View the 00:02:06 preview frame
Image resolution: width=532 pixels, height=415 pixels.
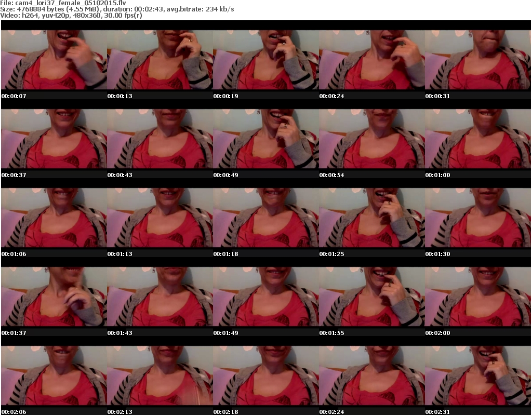coord(54,376)
